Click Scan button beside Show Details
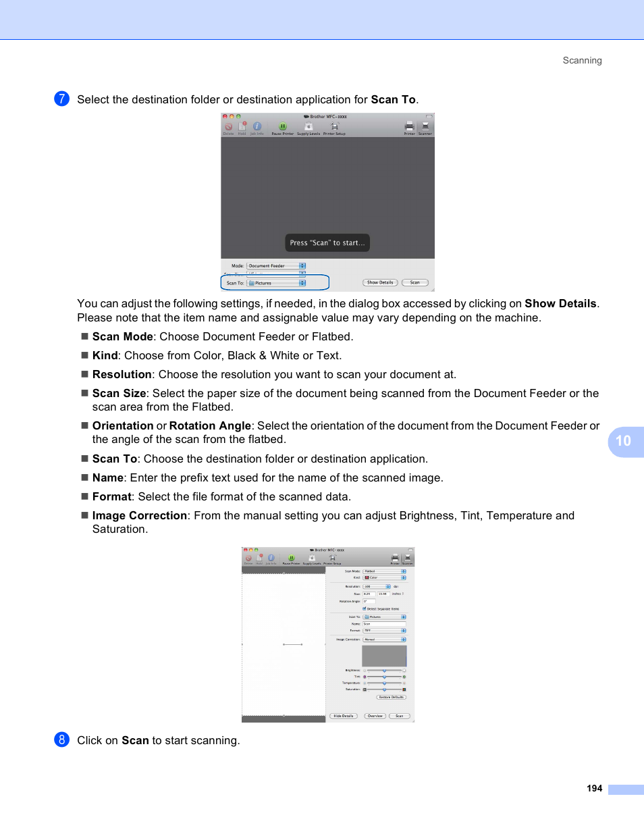The width and height of the screenshot is (644, 834). (x=415, y=282)
